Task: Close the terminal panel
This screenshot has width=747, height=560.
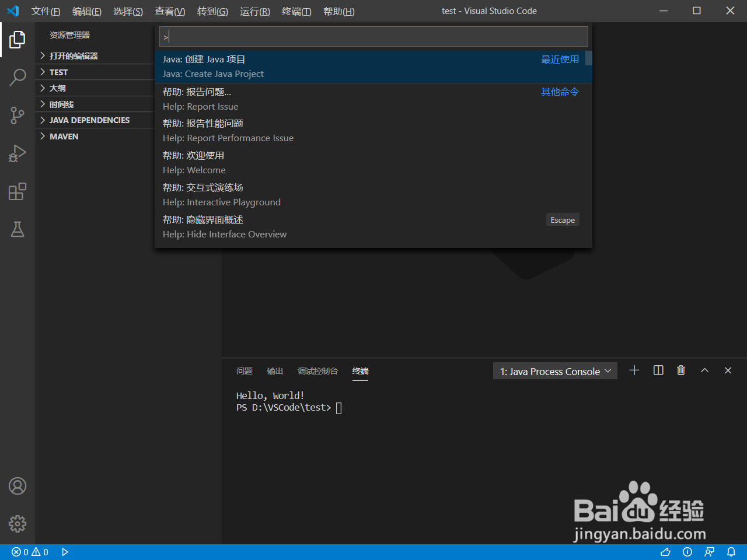Action: (728, 370)
